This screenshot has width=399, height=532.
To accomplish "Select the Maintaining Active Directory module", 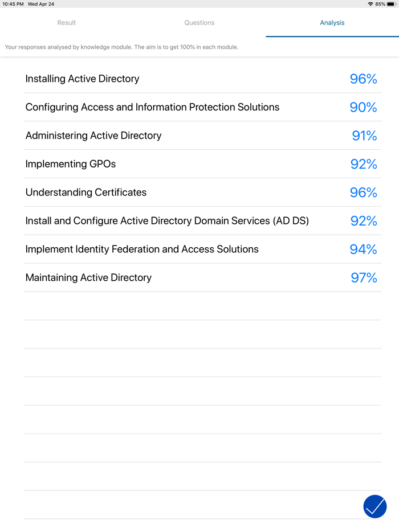I will (88, 277).
